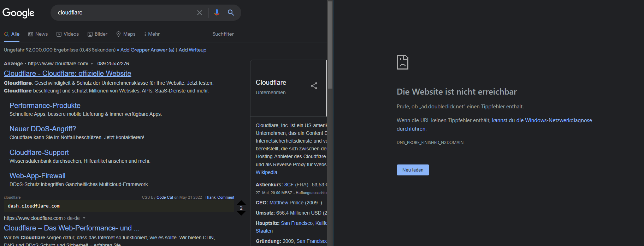Share the Cloudflare knowledge panel
This screenshot has height=246, width=644.
(x=314, y=86)
